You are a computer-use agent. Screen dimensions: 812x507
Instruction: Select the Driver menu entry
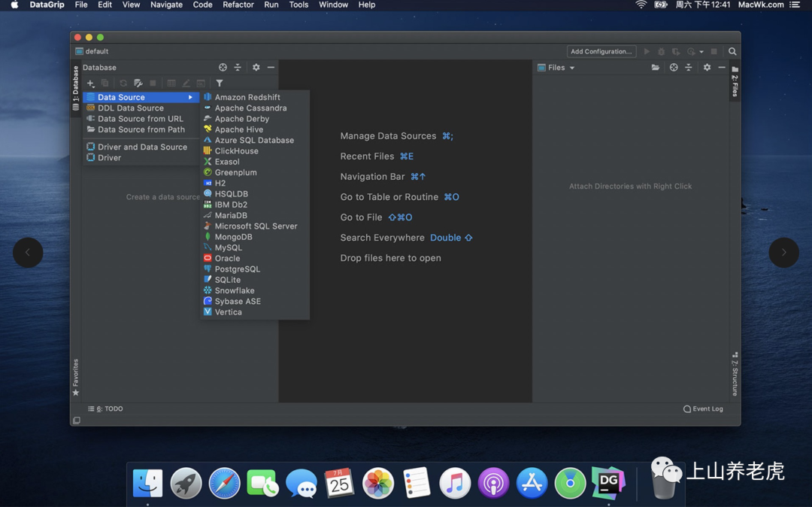141,157
